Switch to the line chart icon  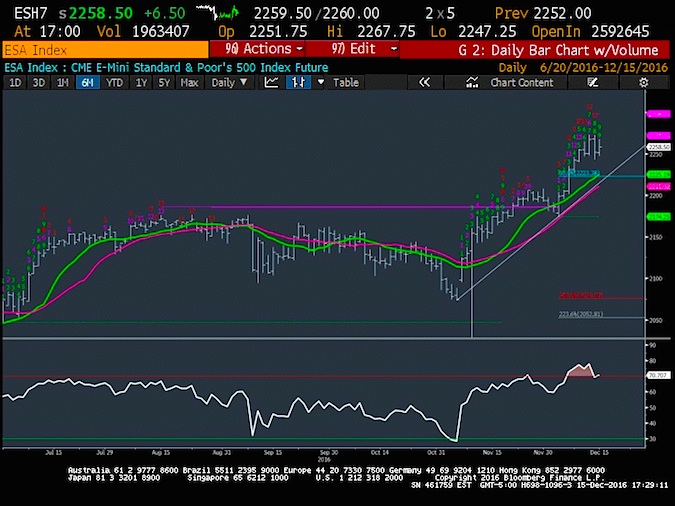(271, 82)
